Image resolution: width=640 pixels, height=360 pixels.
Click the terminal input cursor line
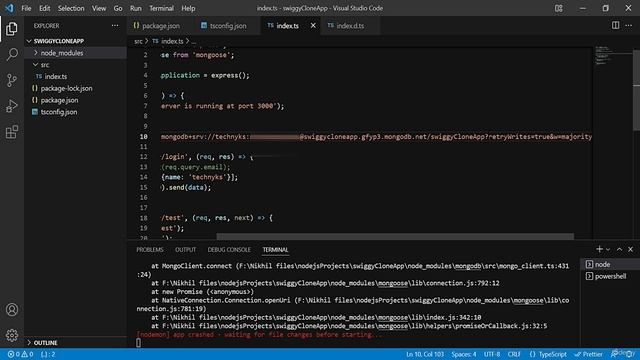(139, 343)
